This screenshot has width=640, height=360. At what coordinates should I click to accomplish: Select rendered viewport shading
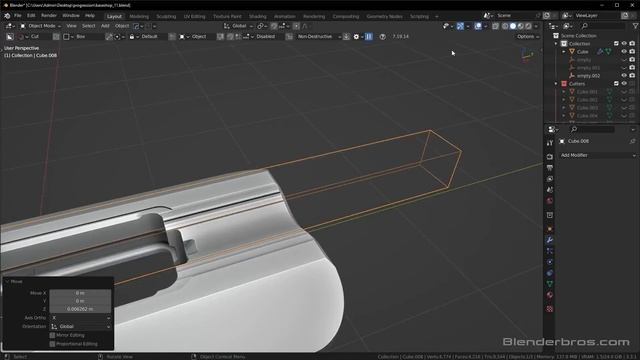529,26
